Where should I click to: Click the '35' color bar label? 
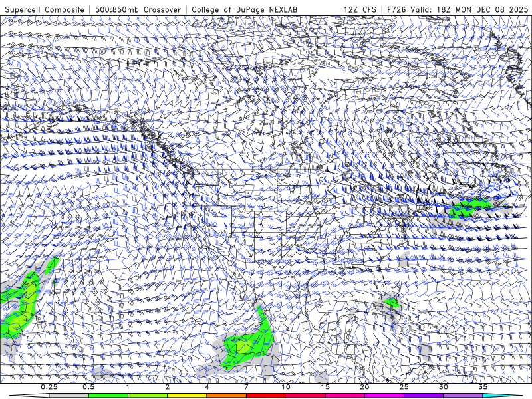(x=483, y=387)
